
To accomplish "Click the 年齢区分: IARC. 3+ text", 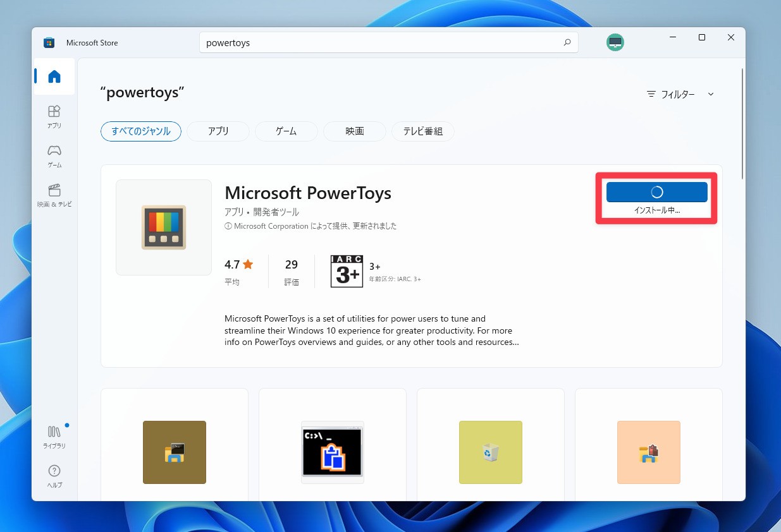I will 395,279.
